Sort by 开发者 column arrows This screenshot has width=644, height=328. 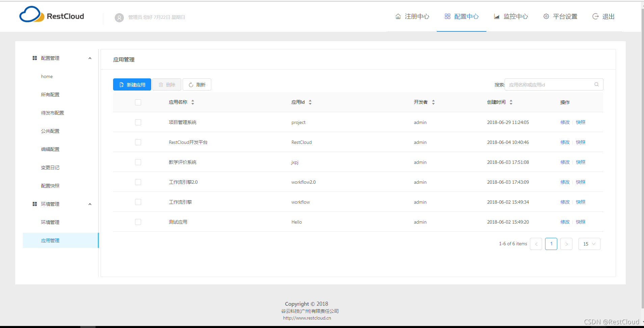pos(433,102)
